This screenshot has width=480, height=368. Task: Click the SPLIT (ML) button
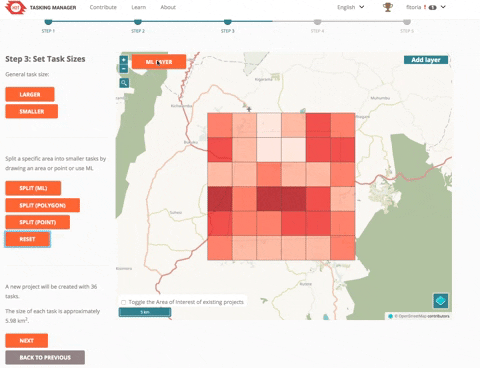pos(33,188)
